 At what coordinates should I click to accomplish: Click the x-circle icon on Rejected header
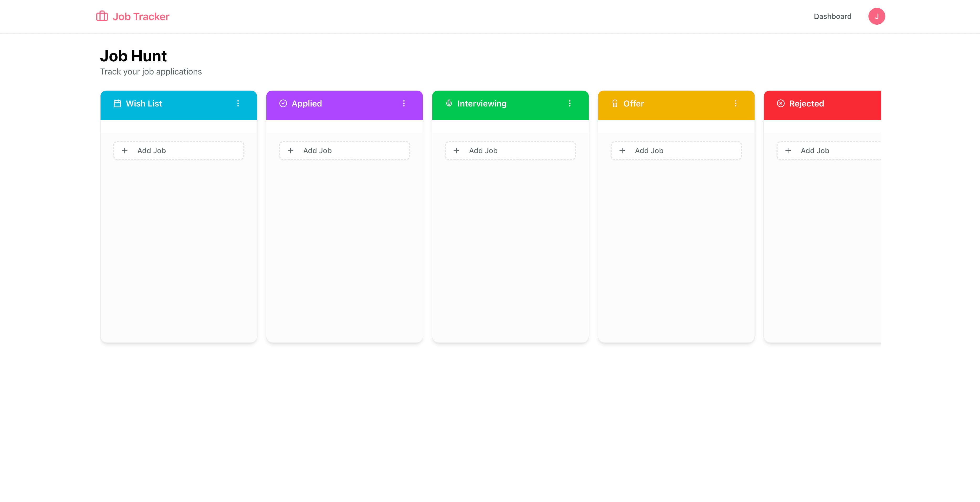tap(781, 103)
